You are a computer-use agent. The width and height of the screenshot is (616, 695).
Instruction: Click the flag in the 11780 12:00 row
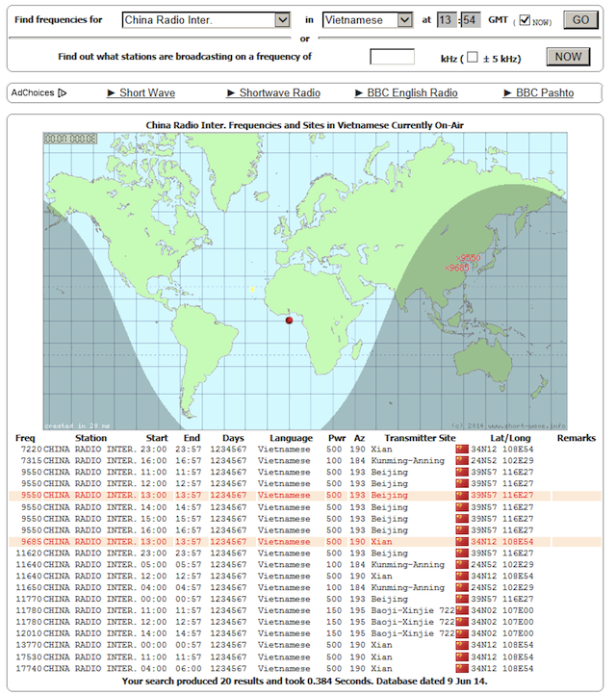pyautogui.click(x=462, y=622)
